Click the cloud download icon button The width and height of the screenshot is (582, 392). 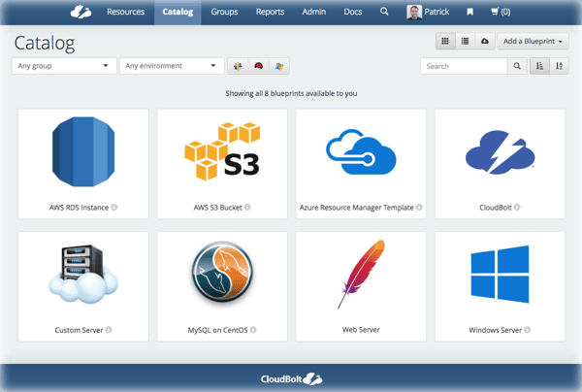pyautogui.click(x=485, y=41)
